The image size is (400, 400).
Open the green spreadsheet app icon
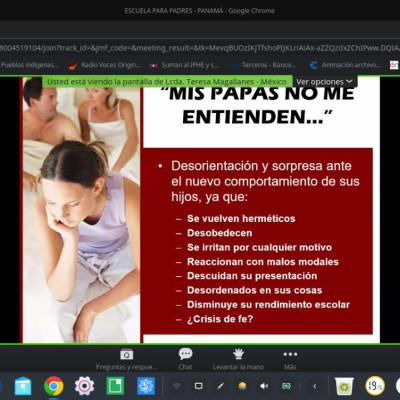coord(115,386)
